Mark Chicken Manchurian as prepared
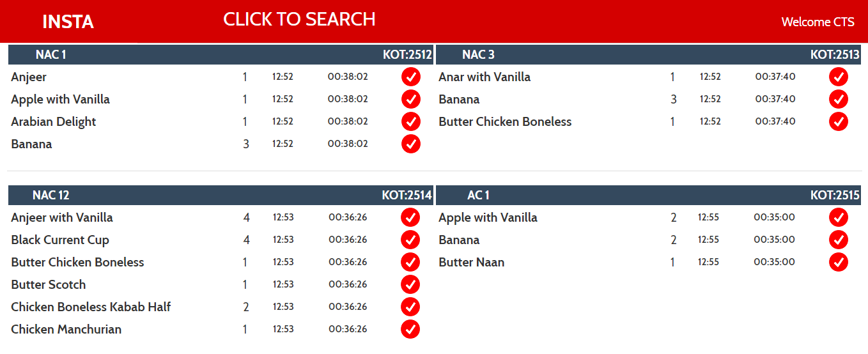This screenshot has height=354, width=868. [x=410, y=329]
